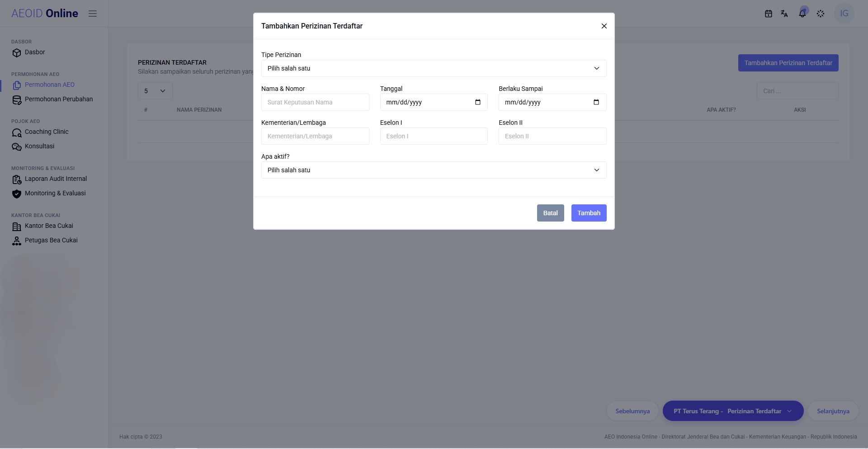Open the IG user avatar menu
This screenshot has height=449, width=868.
(x=844, y=14)
